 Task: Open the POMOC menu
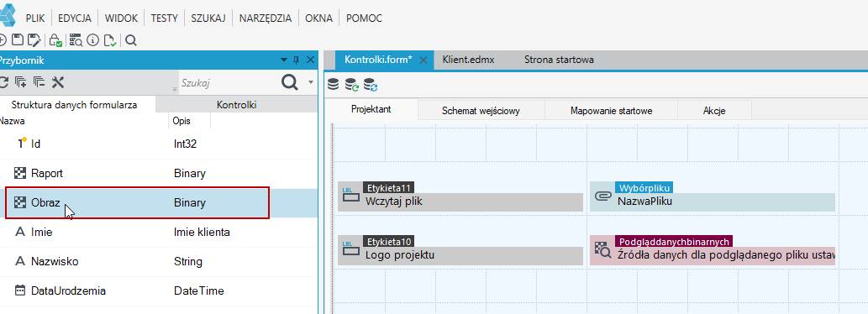[x=364, y=18]
